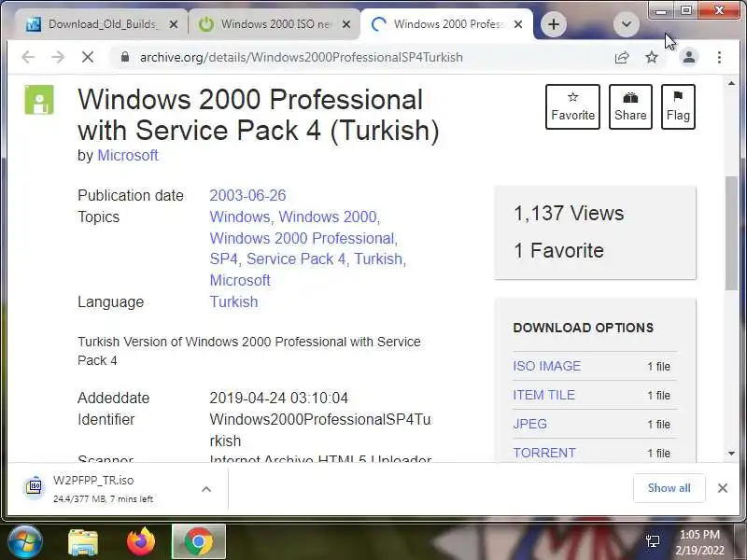This screenshot has height=560, width=747.
Task: Open Windows Explorer from taskbar
Action: click(83, 542)
